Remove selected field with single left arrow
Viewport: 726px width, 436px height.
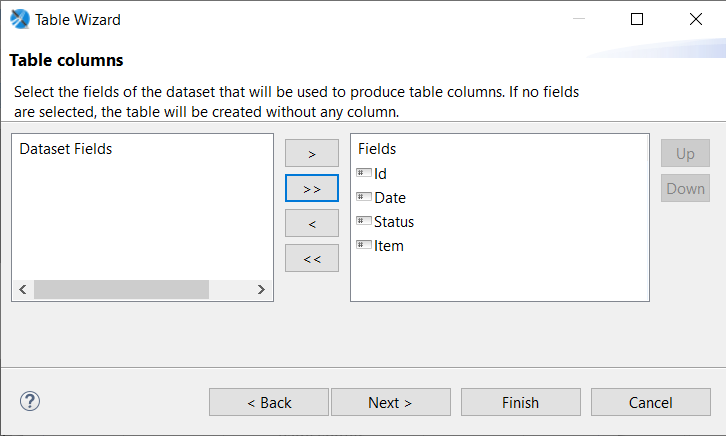pyautogui.click(x=312, y=224)
